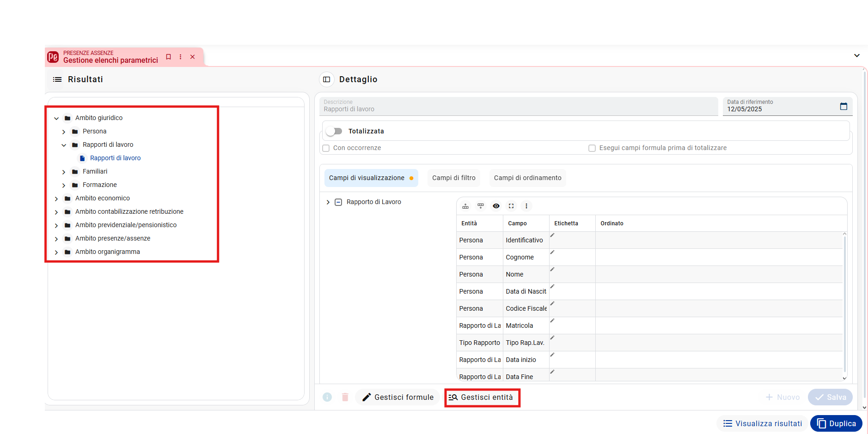
Task: Click the Visualizza risultati button
Action: pos(762,423)
